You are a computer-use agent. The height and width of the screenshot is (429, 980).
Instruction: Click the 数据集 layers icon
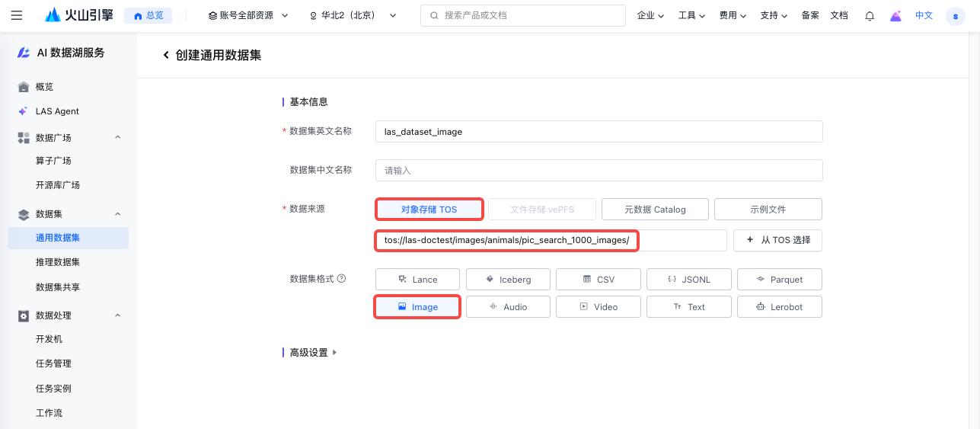(24, 214)
